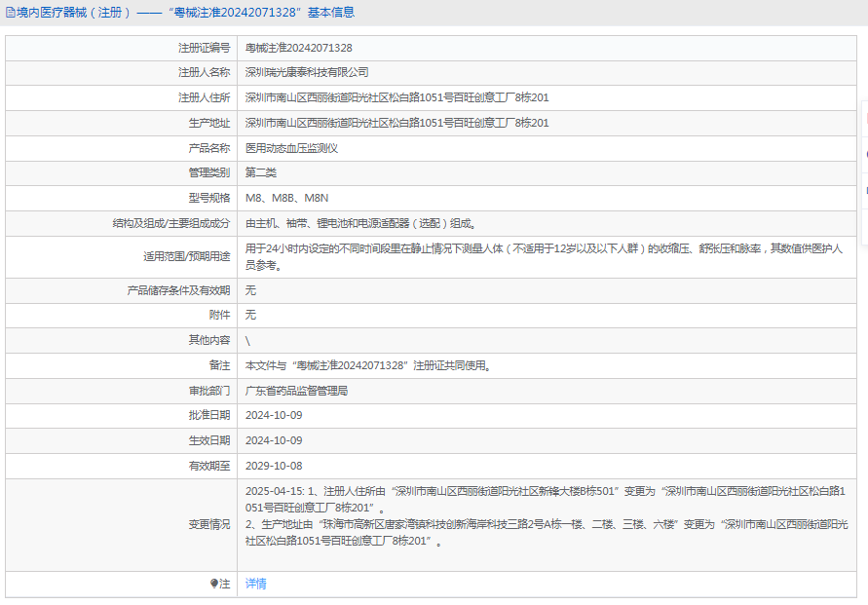Image resolution: width=868 pixels, height=605 pixels.
Task: Click the 生效日期 value 2024-10-09
Action: [x=274, y=440]
